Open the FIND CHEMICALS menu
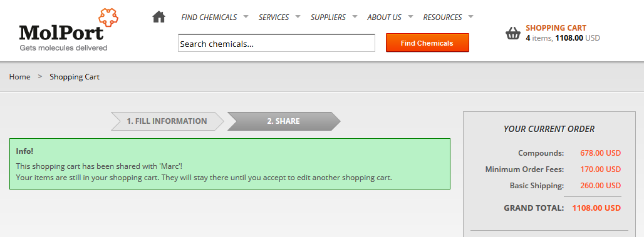644x237 pixels. pyautogui.click(x=209, y=18)
